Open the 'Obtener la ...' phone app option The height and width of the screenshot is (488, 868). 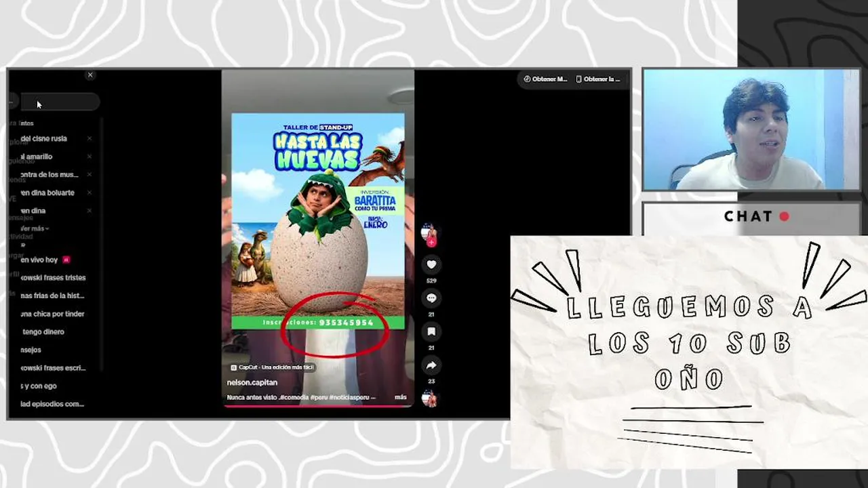pos(598,79)
